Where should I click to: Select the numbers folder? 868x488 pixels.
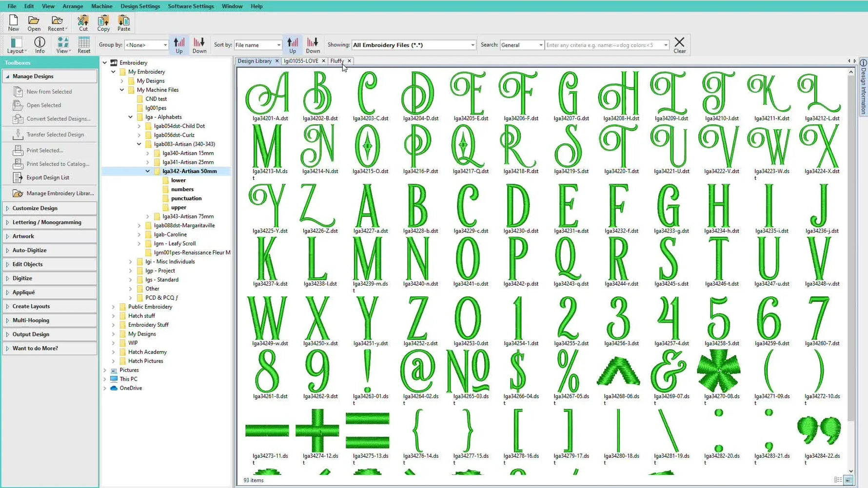(182, 189)
